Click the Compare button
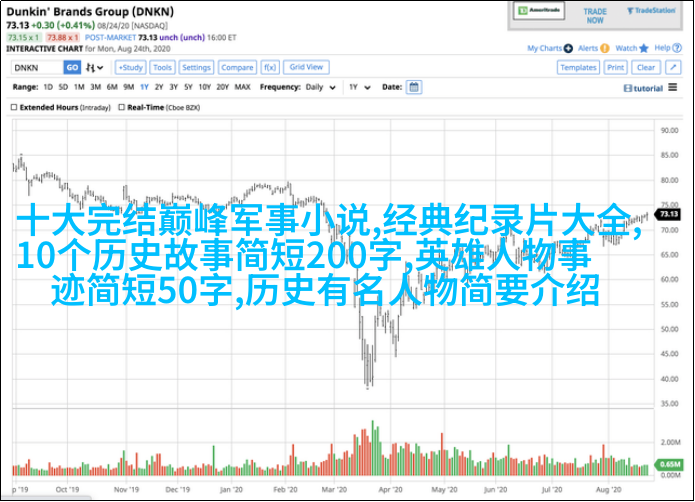Screen dimensions: 695x502 (237, 67)
